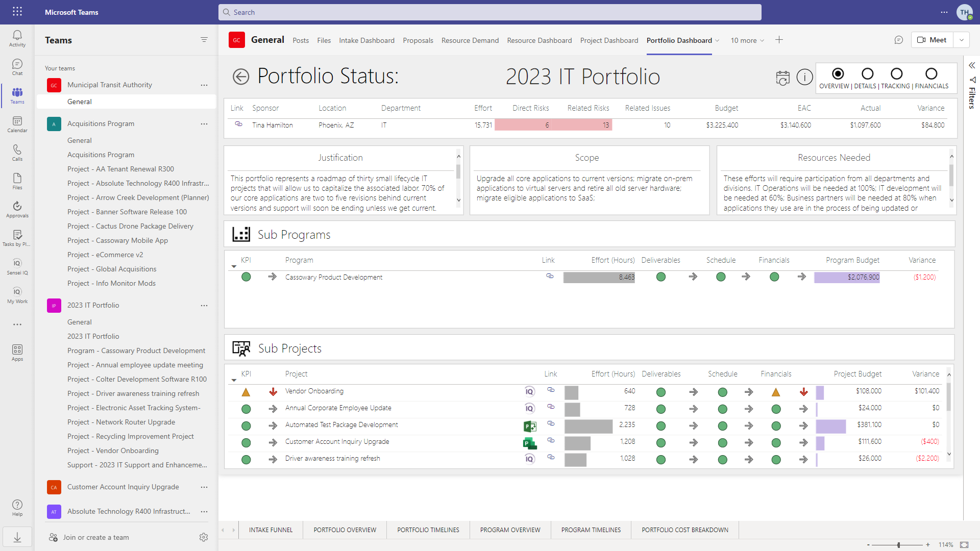Screen dimensions: 980x551
Task: Click the Search input field
Action: point(490,12)
